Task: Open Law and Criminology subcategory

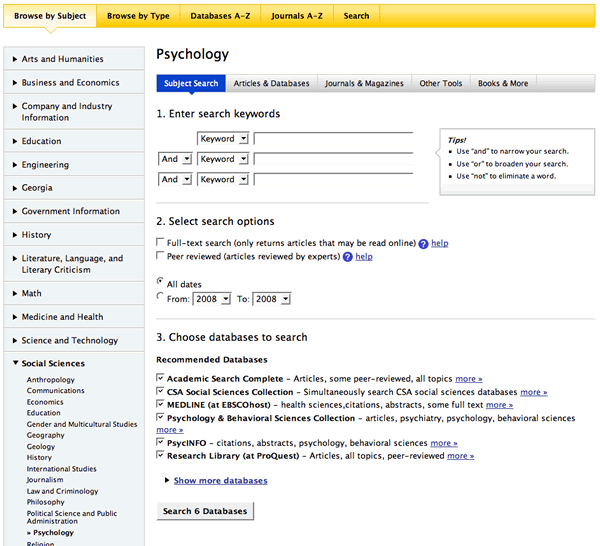Action: 62,491
